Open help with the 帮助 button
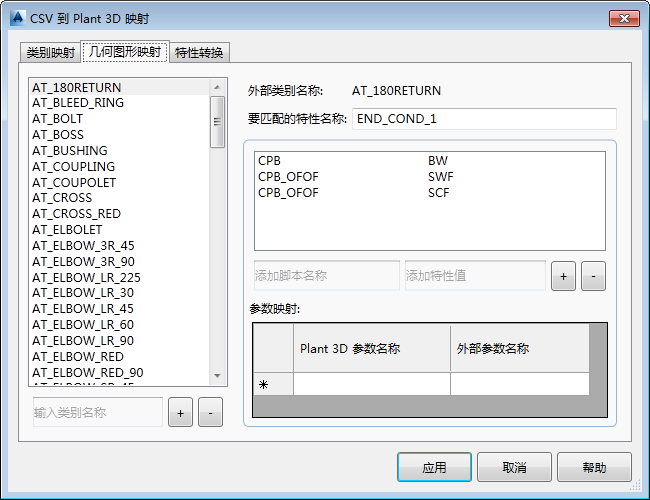This screenshot has width=650, height=500. pyautogui.click(x=594, y=467)
